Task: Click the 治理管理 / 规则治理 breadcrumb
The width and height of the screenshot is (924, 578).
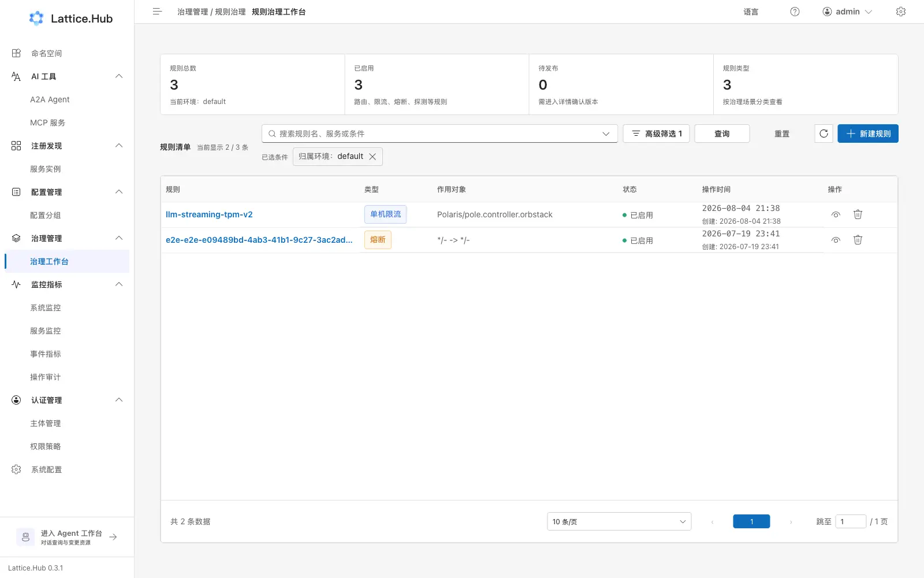Action: (x=211, y=12)
